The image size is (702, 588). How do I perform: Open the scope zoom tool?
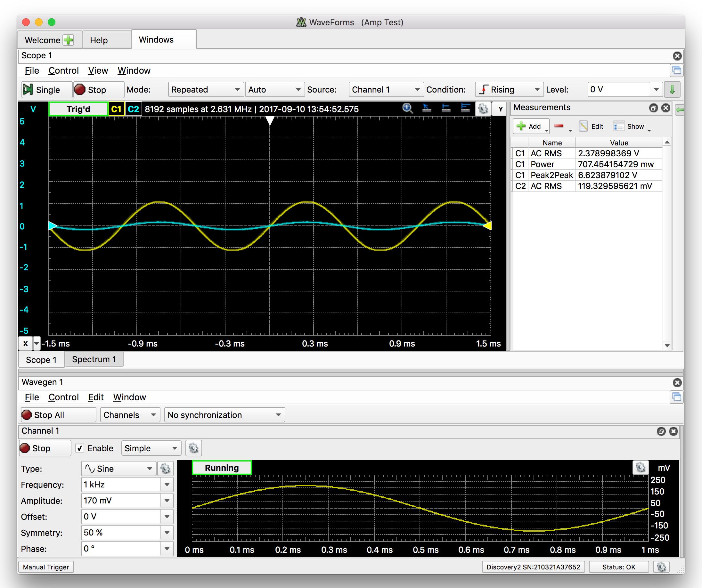(x=407, y=109)
